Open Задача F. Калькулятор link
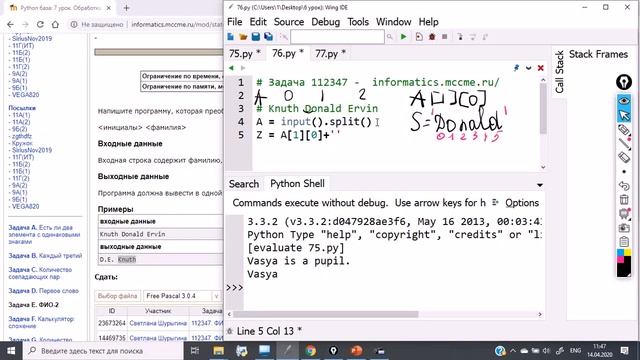The width and height of the screenshot is (640, 360). pyautogui.click(x=41, y=322)
